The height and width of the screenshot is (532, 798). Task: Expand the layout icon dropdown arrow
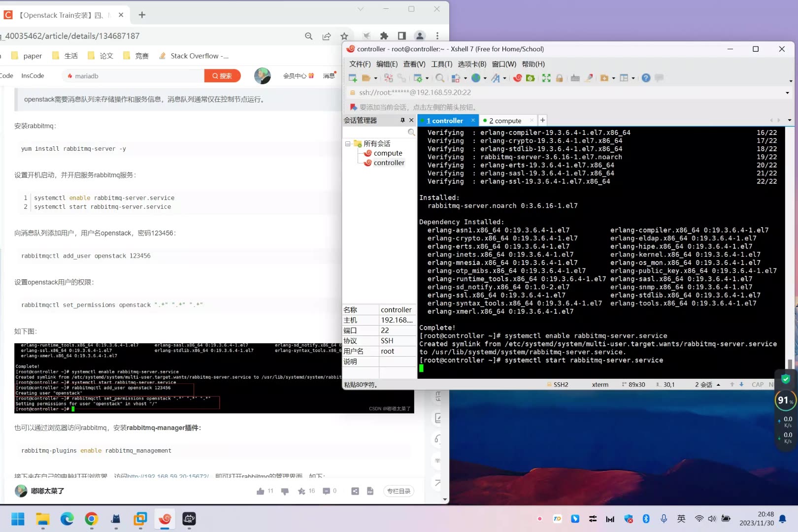[633, 78]
